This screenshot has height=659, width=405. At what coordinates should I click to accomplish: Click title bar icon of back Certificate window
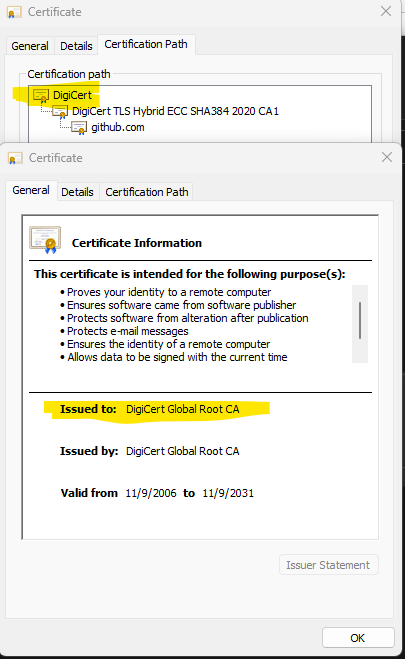[x=14, y=13]
